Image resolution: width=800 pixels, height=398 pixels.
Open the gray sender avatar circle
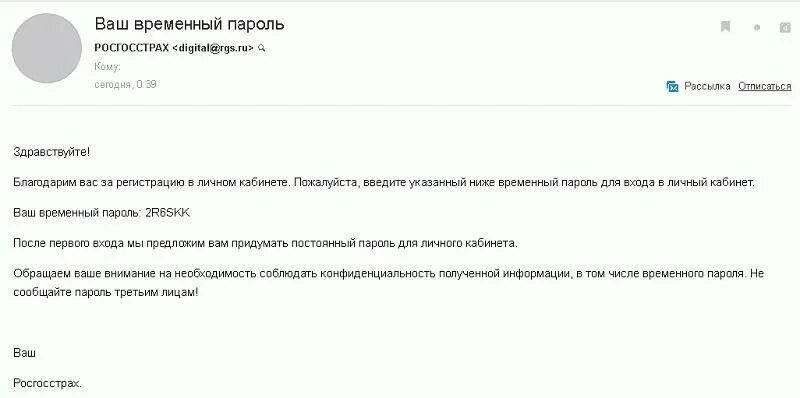tap(46, 48)
